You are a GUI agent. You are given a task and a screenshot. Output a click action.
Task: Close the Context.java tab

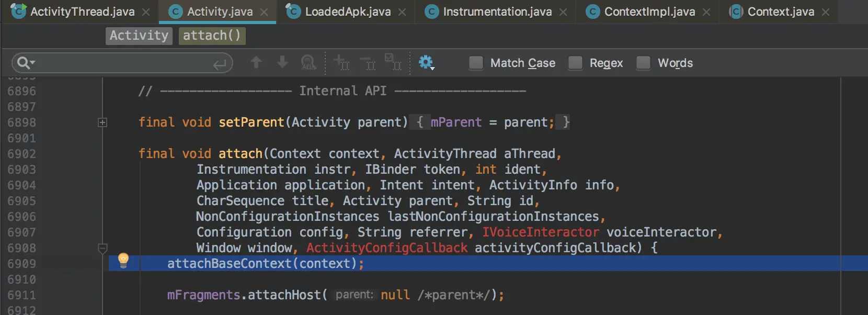(x=826, y=12)
